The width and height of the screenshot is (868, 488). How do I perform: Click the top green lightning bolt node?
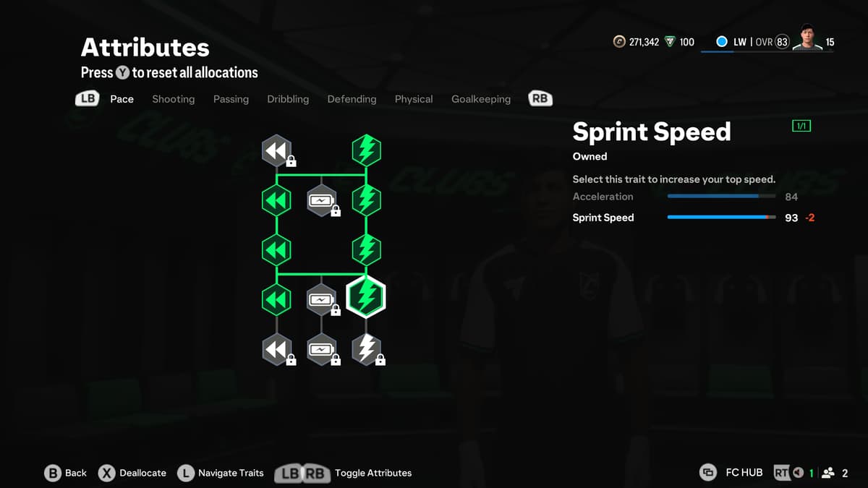(x=366, y=150)
